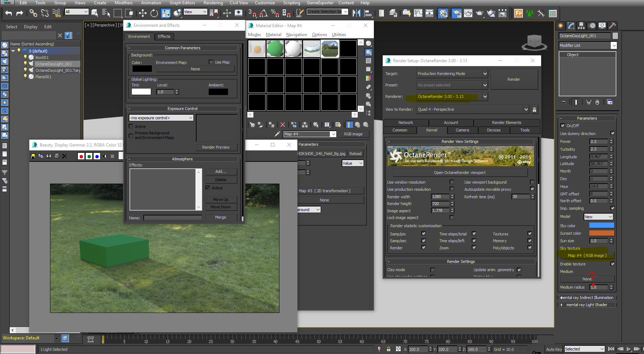Uncheck the Atmosphere Active checkbox

tap(208, 188)
